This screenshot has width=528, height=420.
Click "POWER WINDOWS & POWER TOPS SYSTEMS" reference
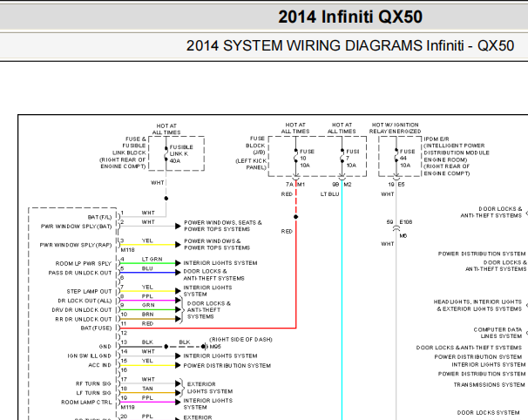(217, 245)
